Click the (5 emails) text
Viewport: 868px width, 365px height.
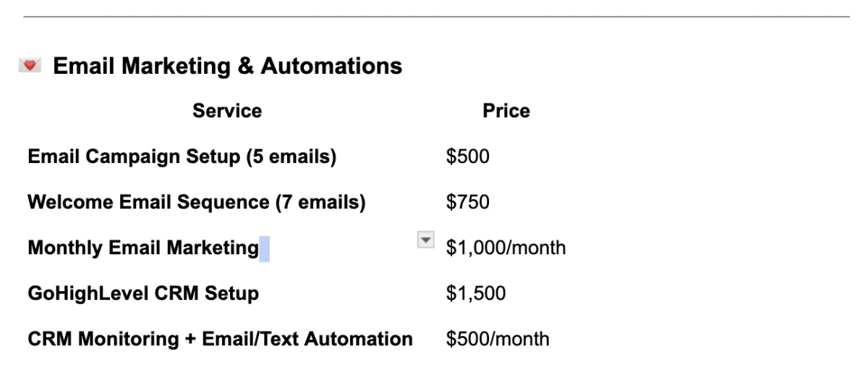(x=292, y=156)
